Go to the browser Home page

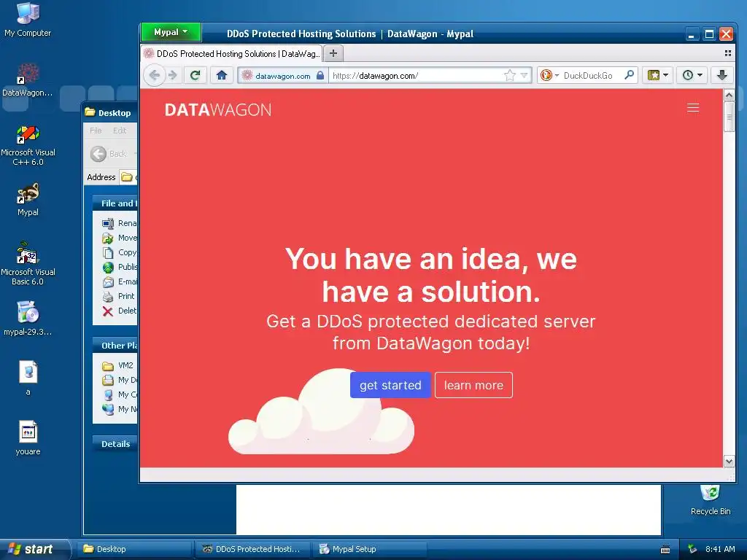pos(222,75)
